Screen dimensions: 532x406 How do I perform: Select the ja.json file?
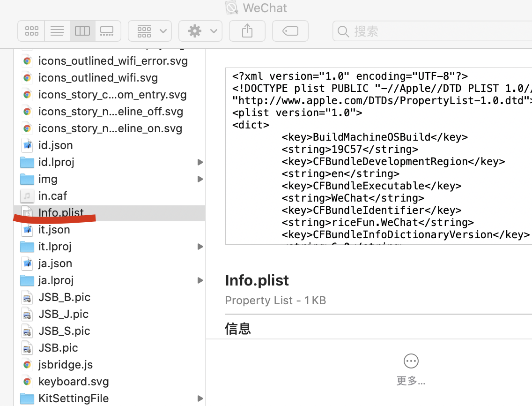pyautogui.click(x=110, y=263)
